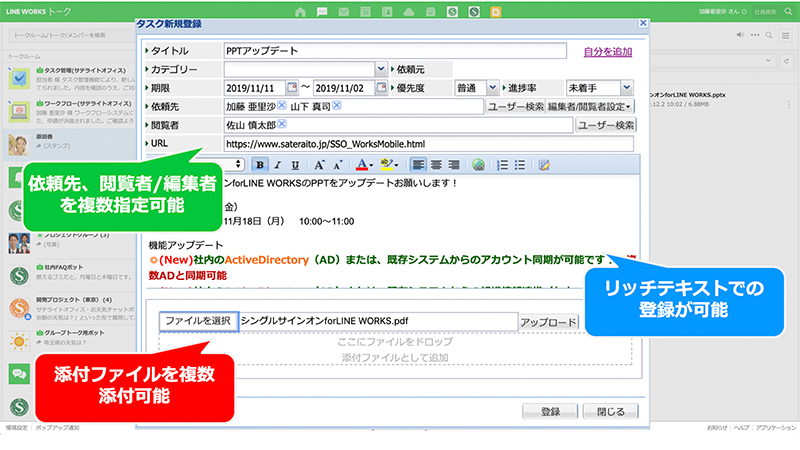Image resolution: width=800 pixels, height=450 pixels.
Task: Click the URL input field
Action: [429, 144]
